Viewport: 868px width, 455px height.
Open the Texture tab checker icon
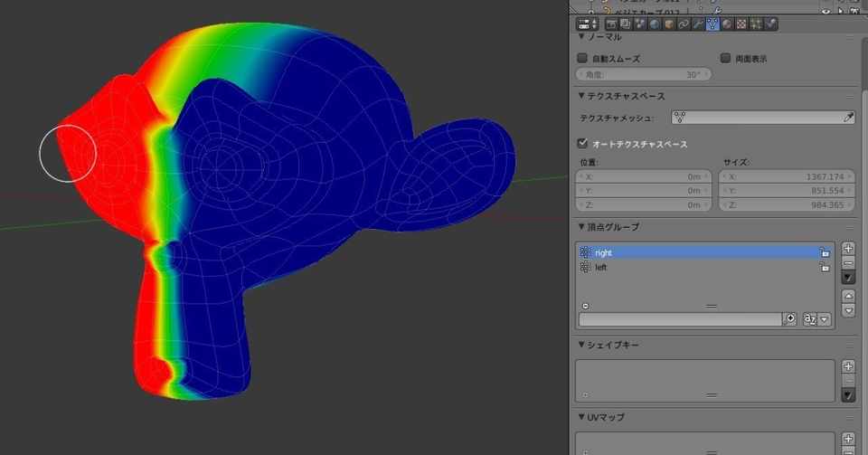click(x=741, y=24)
